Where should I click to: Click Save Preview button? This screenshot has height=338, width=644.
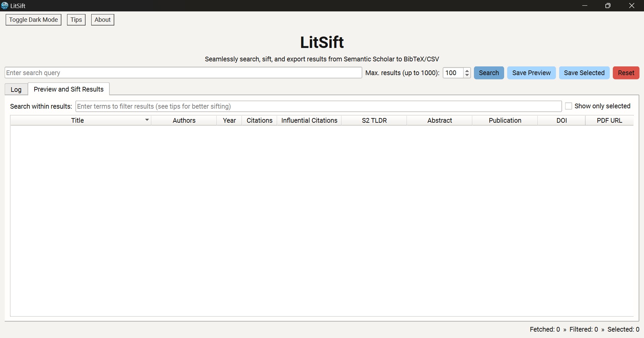[x=531, y=73]
